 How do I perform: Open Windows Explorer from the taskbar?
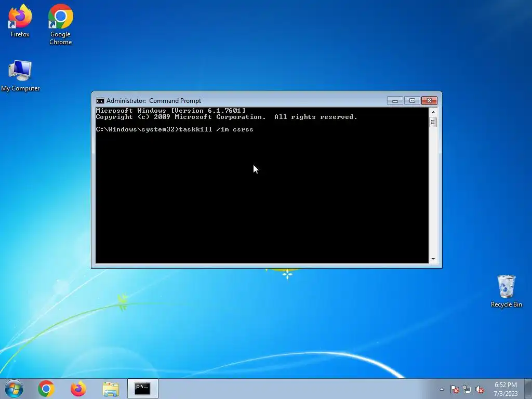tap(111, 389)
